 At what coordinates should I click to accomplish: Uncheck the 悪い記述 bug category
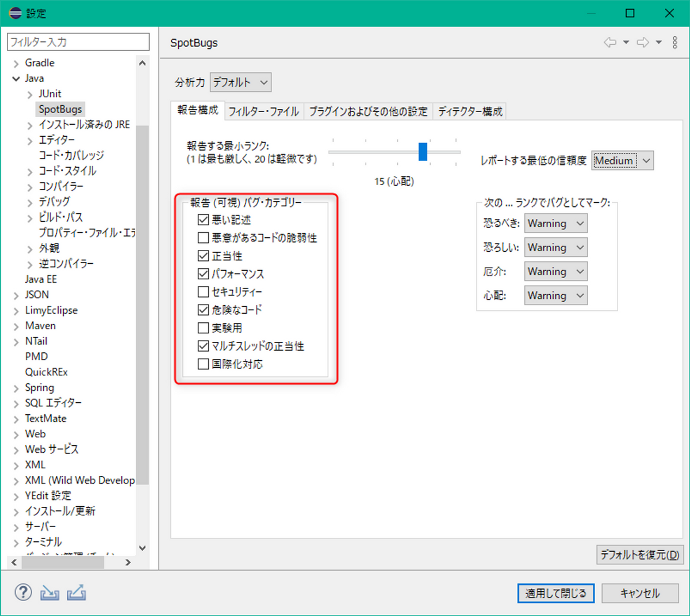click(203, 219)
